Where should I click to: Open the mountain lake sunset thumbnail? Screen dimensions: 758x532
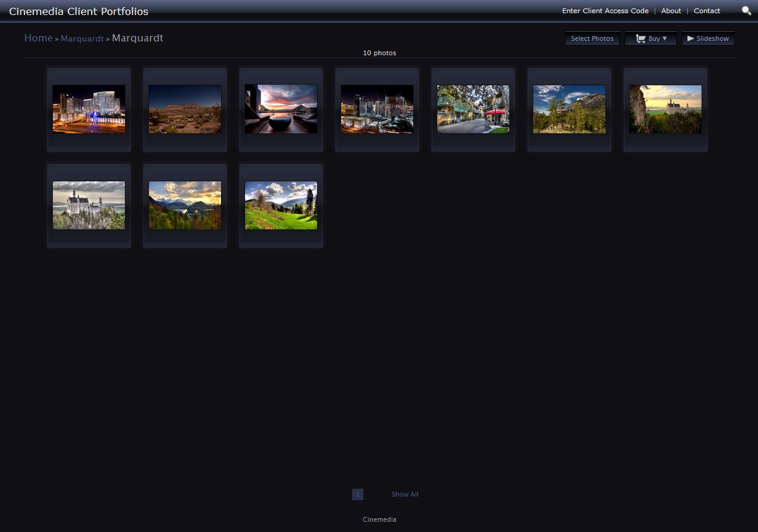(185, 205)
